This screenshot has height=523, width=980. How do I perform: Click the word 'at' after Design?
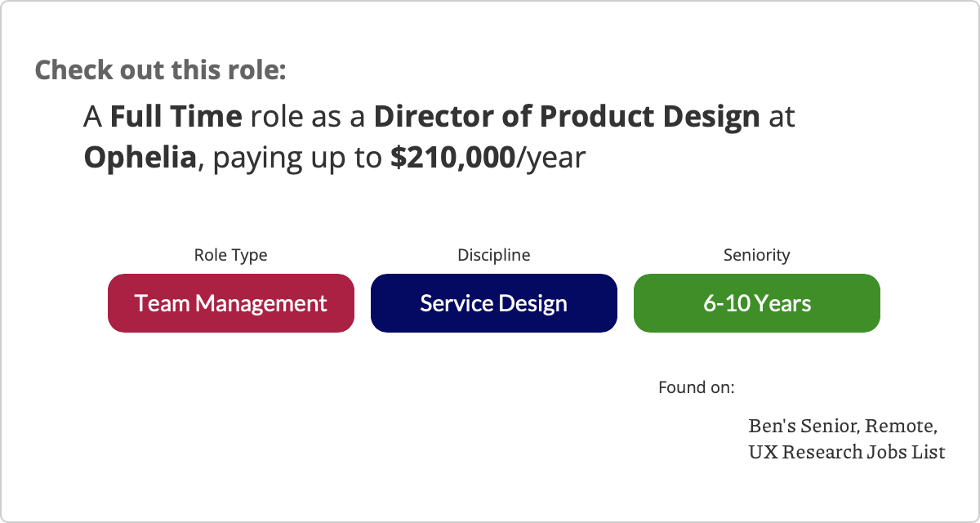tap(782, 118)
